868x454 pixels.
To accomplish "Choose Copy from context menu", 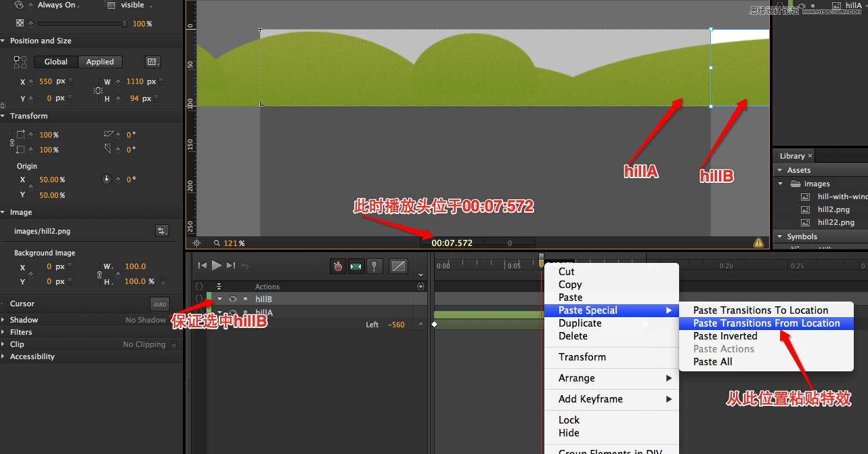I will tap(611, 285).
